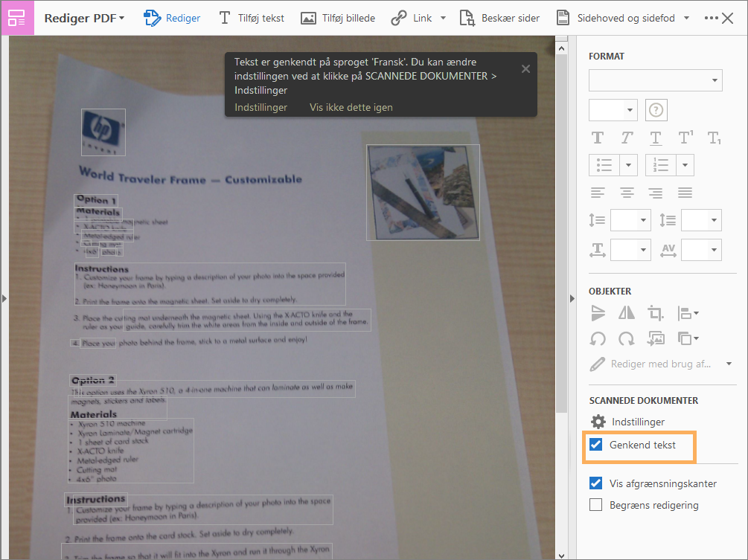
Task: Toggle Vis afgrænsningskanter checkbox
Action: (x=596, y=483)
